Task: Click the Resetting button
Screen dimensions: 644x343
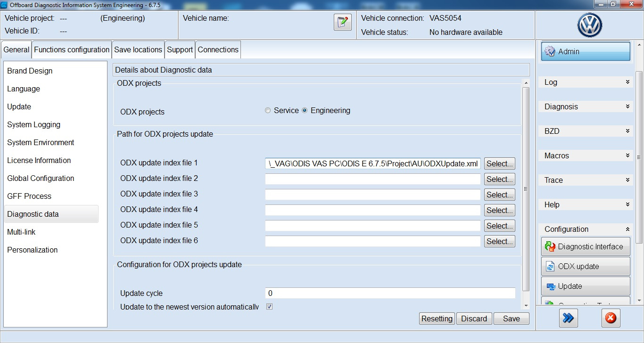Action: pos(437,318)
